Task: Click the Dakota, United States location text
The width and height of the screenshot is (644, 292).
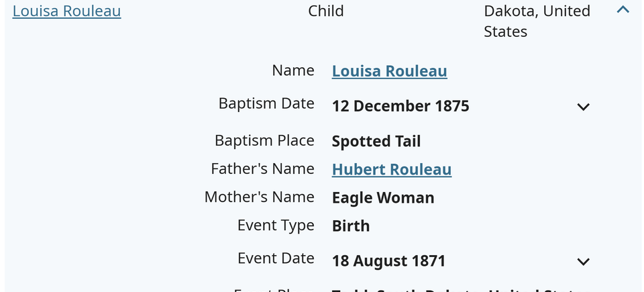Action: click(537, 21)
